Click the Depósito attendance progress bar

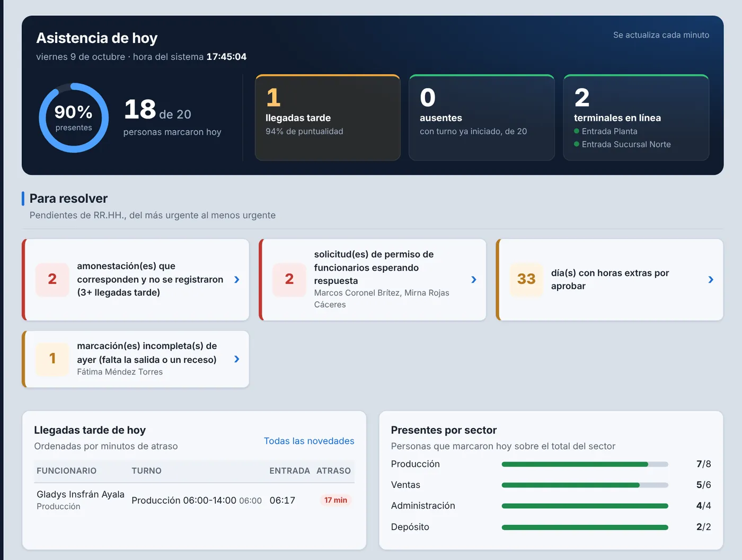(585, 527)
